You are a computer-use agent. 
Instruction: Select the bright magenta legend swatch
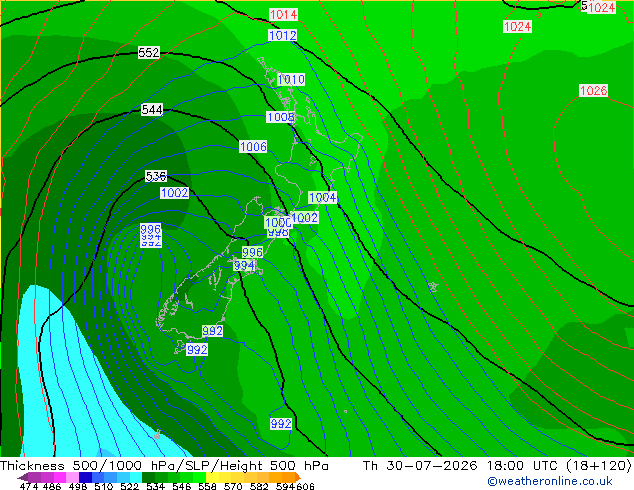point(60,477)
